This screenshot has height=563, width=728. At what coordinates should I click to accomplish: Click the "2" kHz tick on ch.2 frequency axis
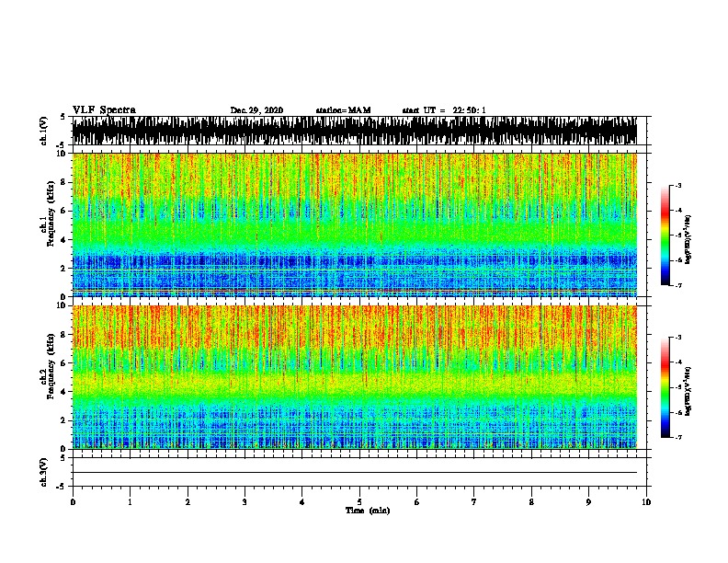point(64,420)
